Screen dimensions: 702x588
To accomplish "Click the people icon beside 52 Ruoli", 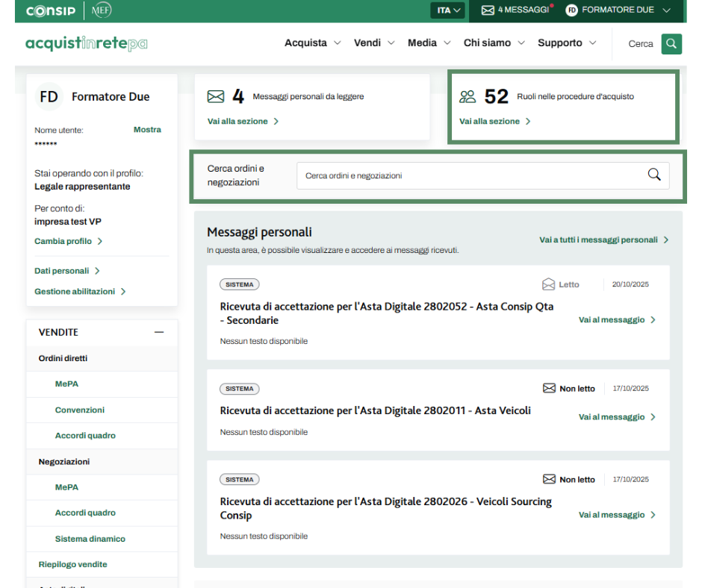I will click(x=468, y=96).
